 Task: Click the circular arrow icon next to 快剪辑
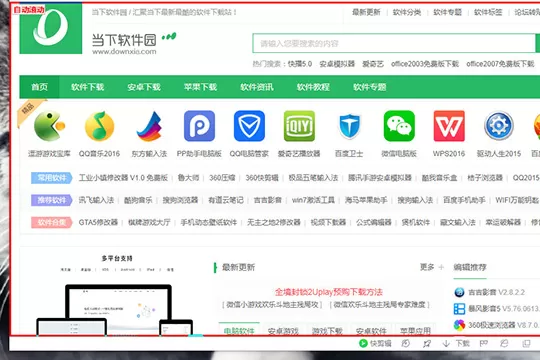(x=406, y=343)
